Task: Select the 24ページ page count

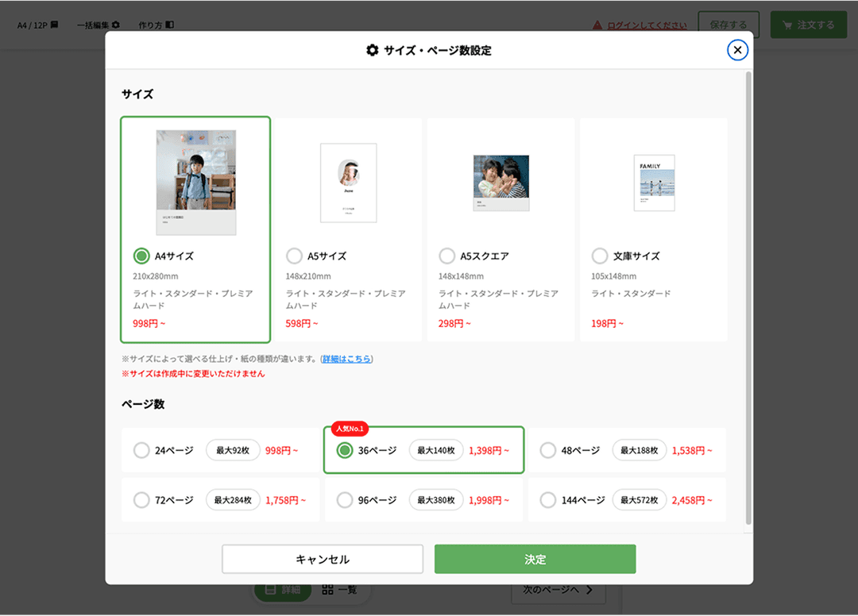Action: (141, 450)
